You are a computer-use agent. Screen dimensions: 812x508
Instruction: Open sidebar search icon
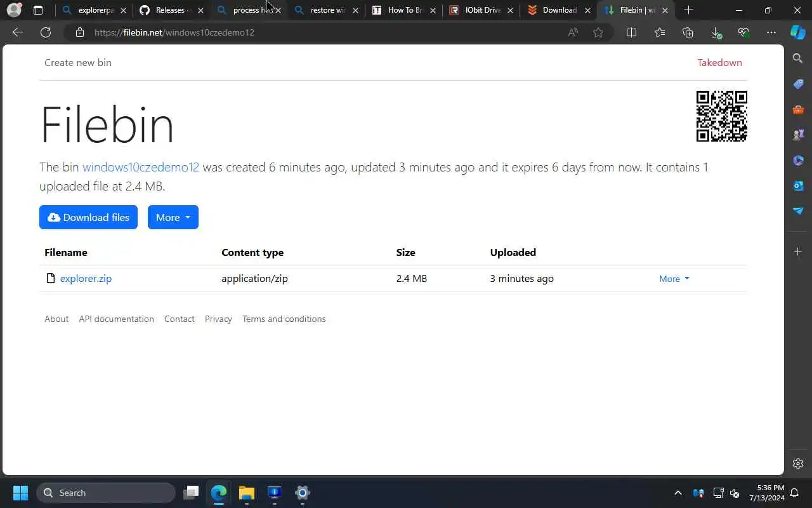tap(798, 58)
